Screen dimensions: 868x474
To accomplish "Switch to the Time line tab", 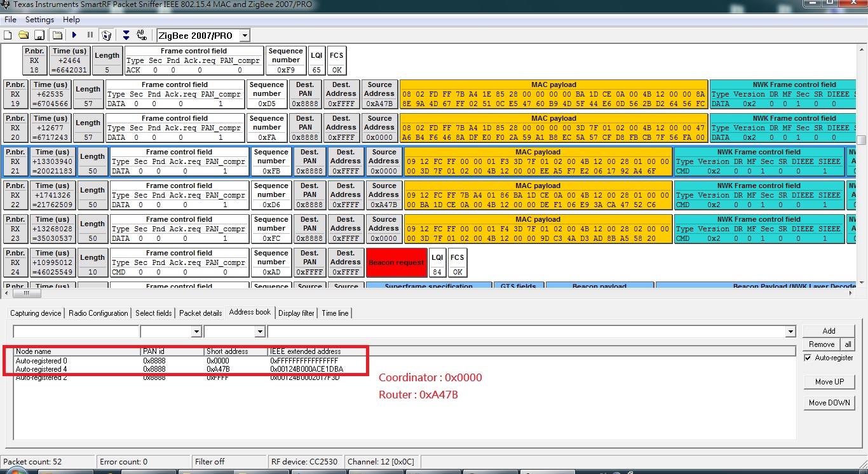I will (335, 313).
